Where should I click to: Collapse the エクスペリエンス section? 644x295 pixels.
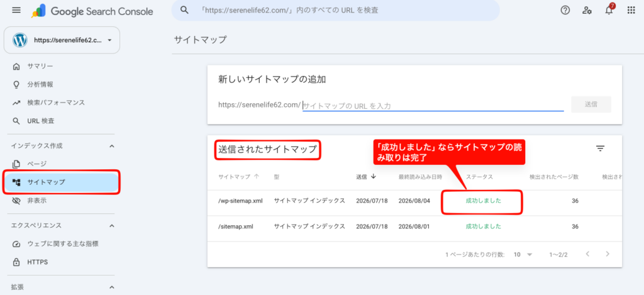(x=112, y=226)
